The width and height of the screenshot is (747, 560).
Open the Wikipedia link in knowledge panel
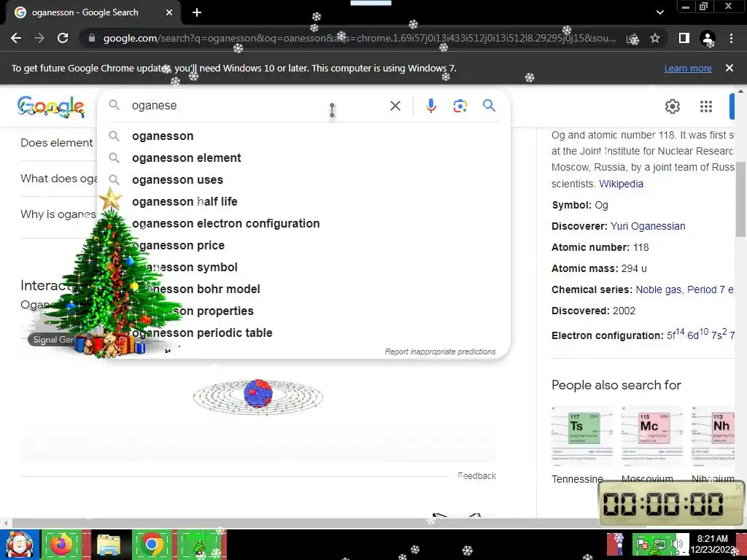[x=621, y=184]
